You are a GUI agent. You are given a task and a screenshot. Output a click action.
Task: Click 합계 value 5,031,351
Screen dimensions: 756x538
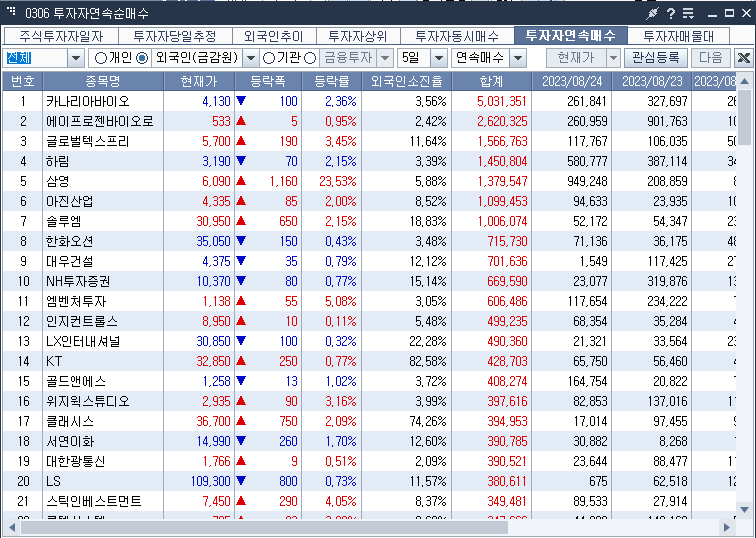click(x=502, y=101)
